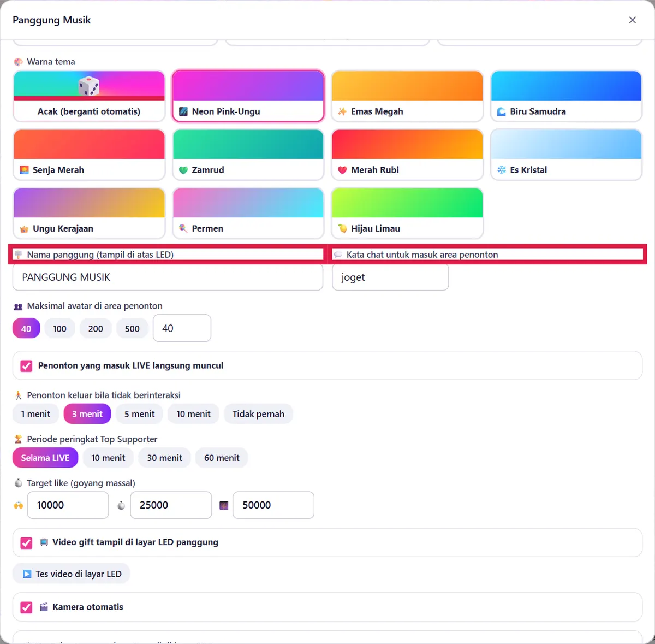
Task: Toggle the Kamera otomatis checkbox
Action: click(x=26, y=607)
